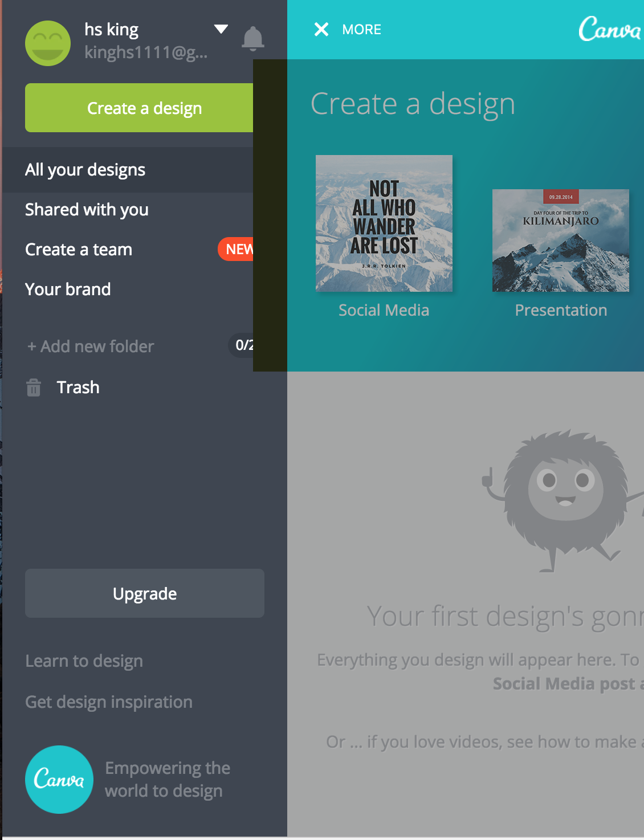Viewport: 644px width, 840px height.
Task: Click the round Canva logo badge
Action: 59,780
